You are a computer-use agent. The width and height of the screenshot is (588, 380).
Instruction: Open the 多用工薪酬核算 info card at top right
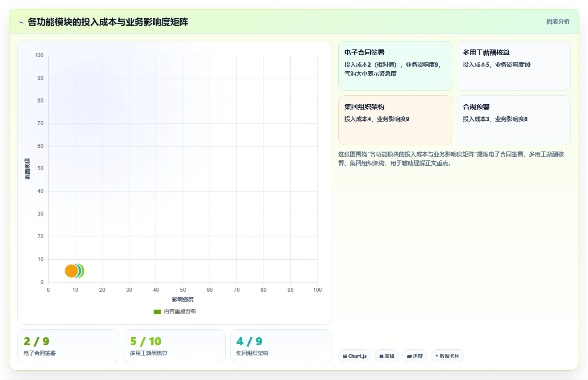513,66
